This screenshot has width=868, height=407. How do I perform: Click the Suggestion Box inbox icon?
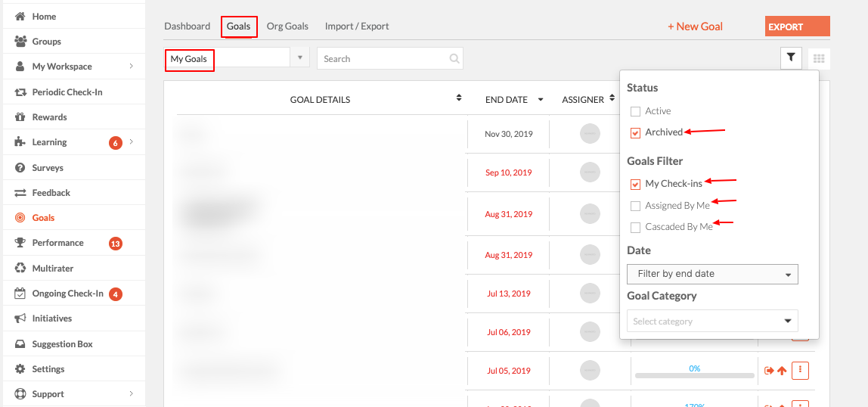point(20,344)
